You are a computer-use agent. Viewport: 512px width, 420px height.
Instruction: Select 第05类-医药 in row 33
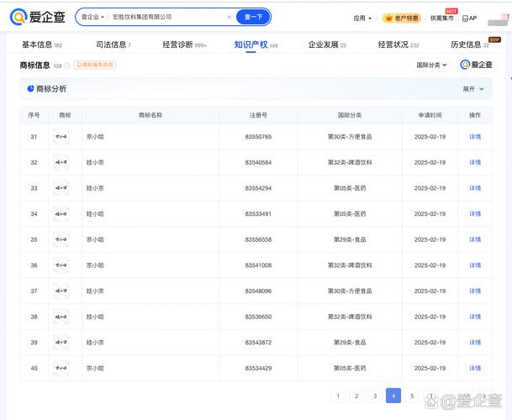[x=350, y=188]
